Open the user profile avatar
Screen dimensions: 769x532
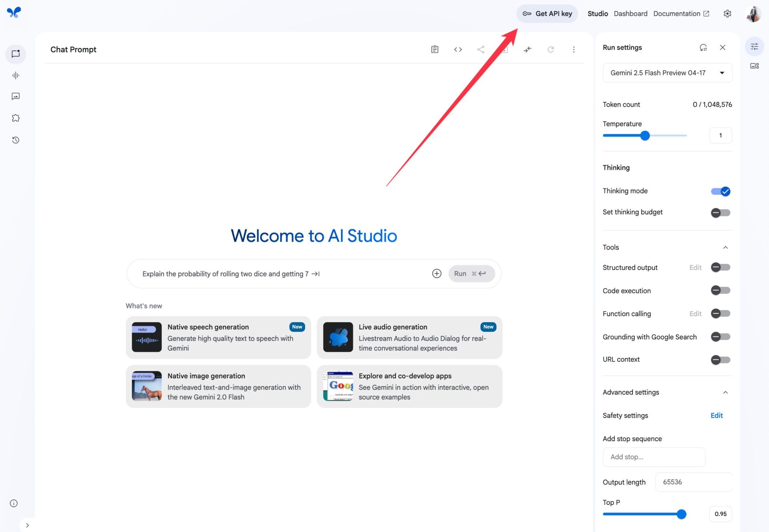(x=753, y=14)
